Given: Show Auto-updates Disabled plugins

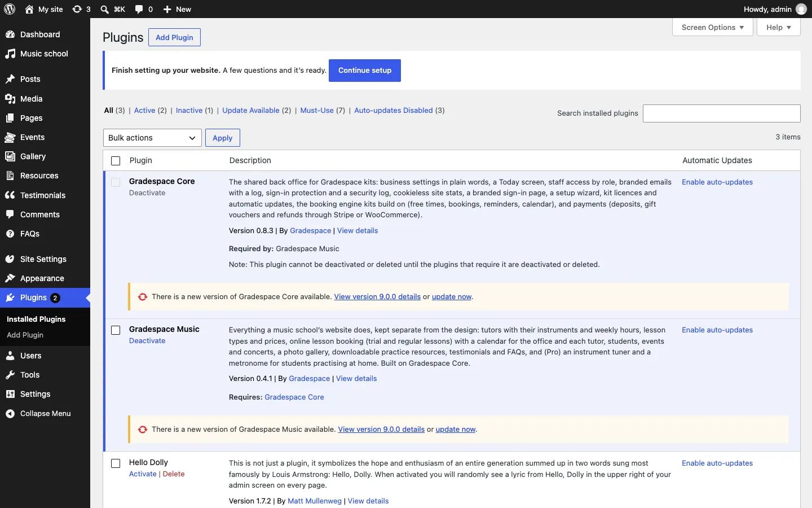Looking at the screenshot, I should tap(394, 111).
